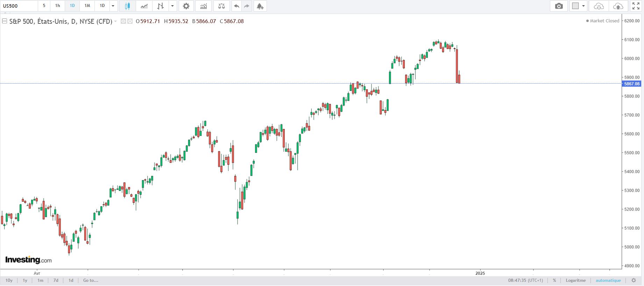Undo the last chart action
This screenshot has height=286, width=644.
click(x=236, y=6)
